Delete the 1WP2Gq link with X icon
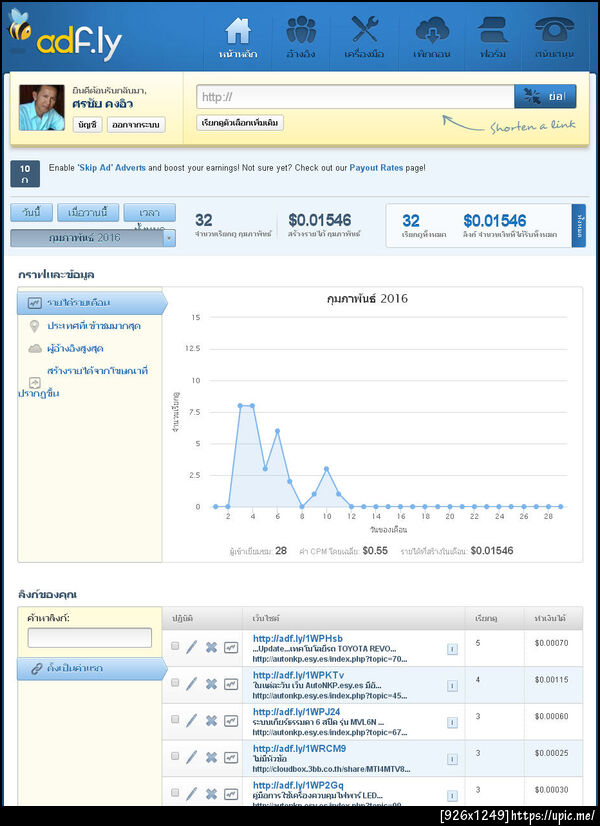 pos(211,793)
